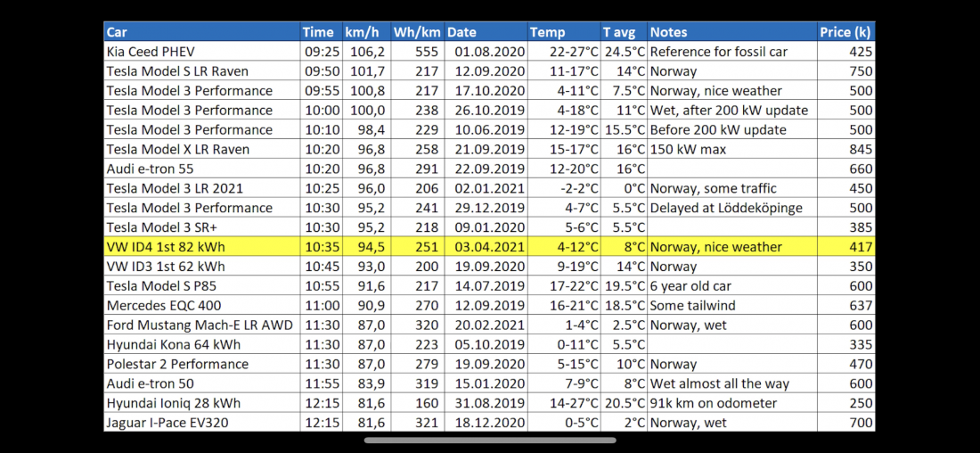Click the 'Kia Ceed PHEV' cell
Screen dimensions: 980x453
(202, 52)
